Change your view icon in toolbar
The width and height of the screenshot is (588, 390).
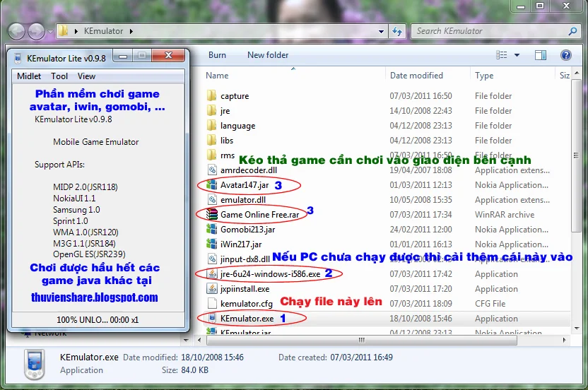click(501, 55)
